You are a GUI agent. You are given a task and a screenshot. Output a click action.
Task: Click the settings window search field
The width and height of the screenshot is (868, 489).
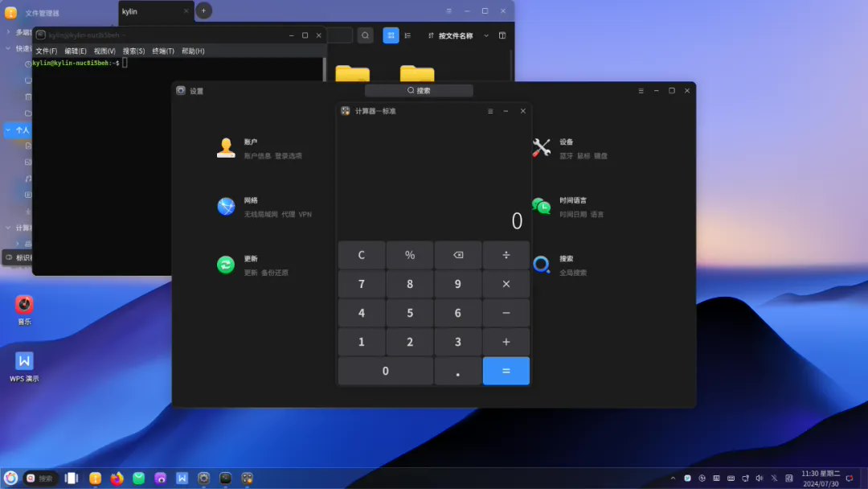click(419, 90)
